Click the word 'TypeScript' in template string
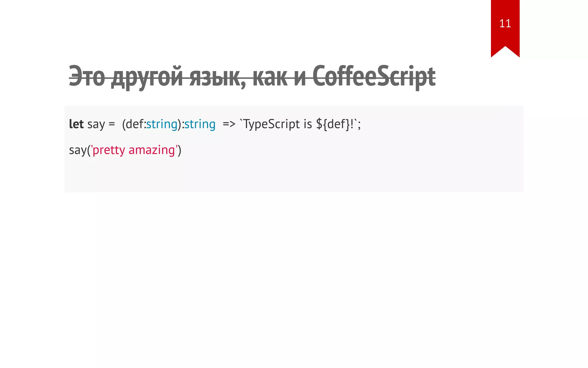The image size is (588, 368). (271, 124)
